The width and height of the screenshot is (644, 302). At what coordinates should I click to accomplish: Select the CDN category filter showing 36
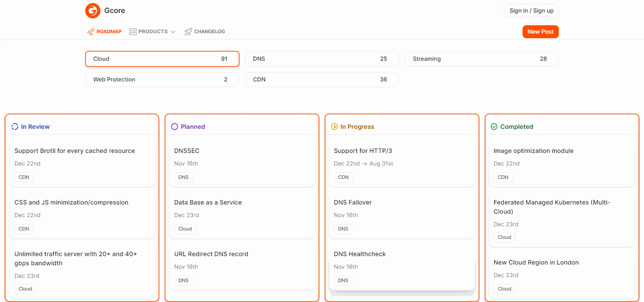[x=322, y=80]
